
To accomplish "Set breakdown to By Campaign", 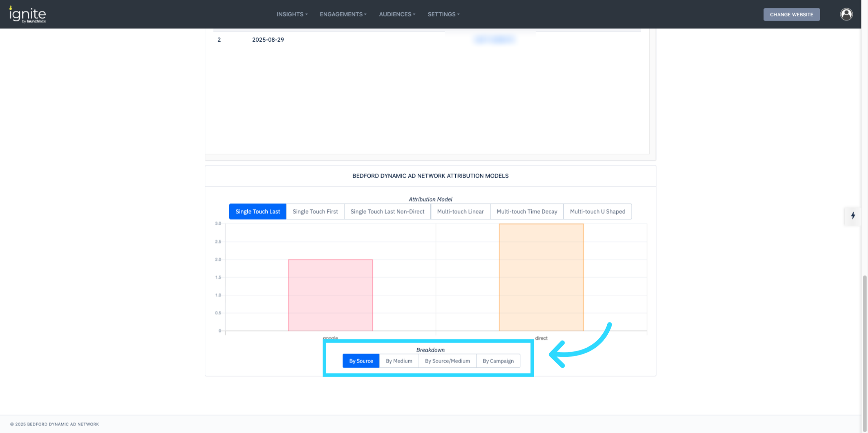I will pos(498,361).
